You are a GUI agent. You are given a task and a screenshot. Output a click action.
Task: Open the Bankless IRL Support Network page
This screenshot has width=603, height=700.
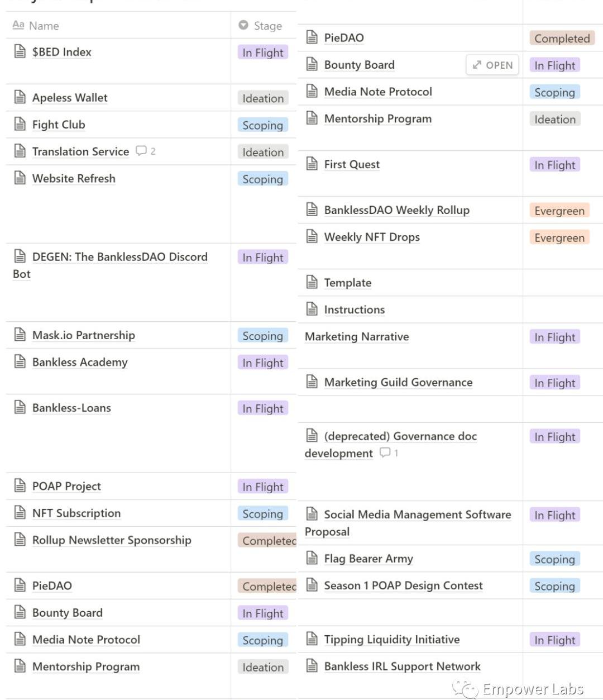pos(402,666)
